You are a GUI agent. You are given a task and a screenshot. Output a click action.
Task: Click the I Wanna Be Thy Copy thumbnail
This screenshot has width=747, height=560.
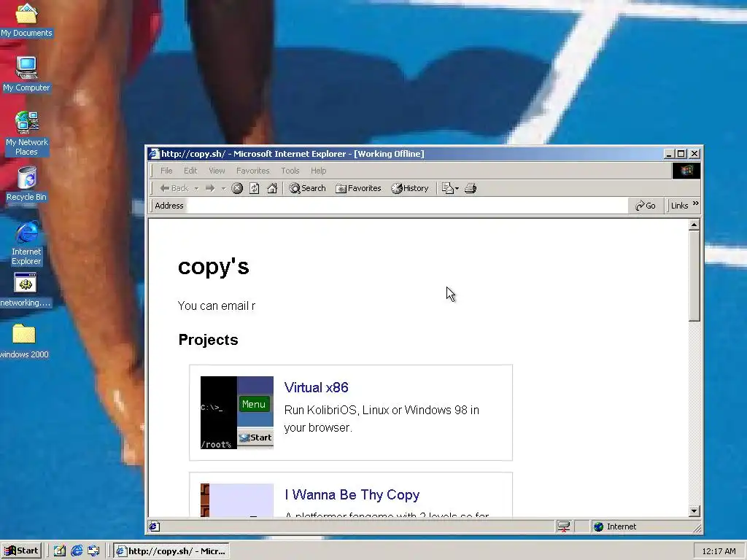[237, 500]
